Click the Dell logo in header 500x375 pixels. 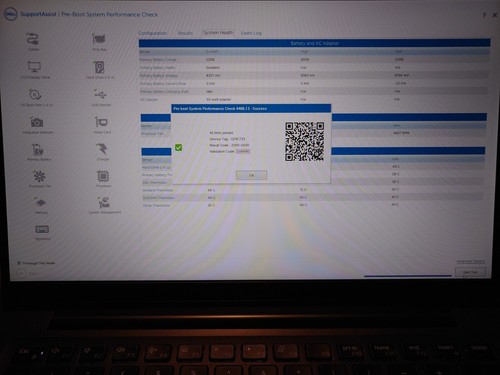pos(10,14)
